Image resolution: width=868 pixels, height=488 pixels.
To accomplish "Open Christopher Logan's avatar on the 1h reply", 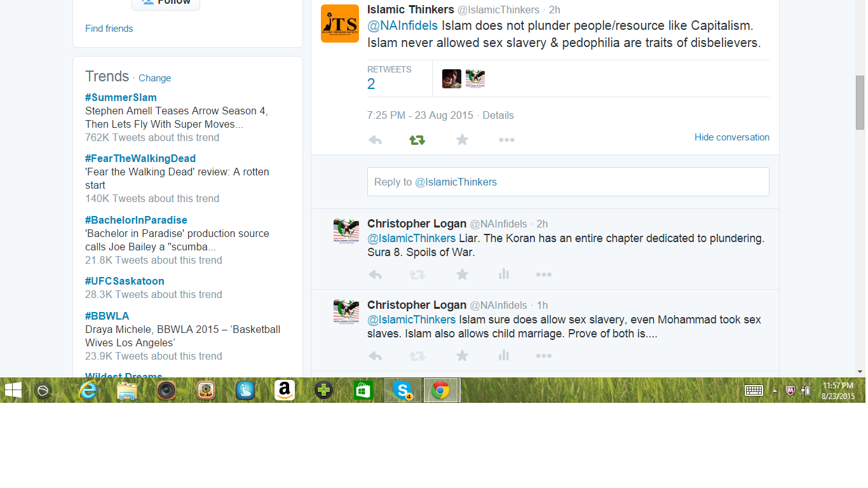I will pos(346,312).
